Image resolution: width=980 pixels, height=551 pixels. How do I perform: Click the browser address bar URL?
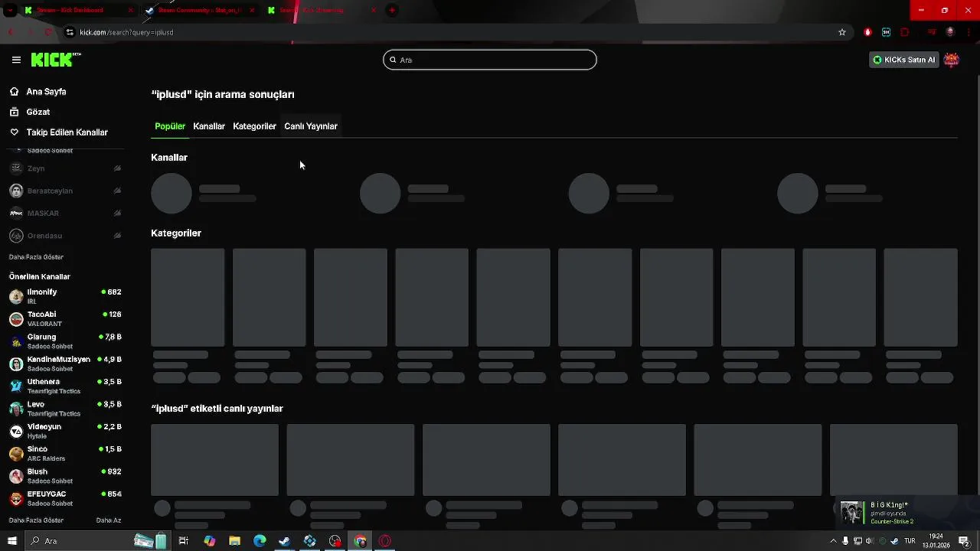coord(126,32)
